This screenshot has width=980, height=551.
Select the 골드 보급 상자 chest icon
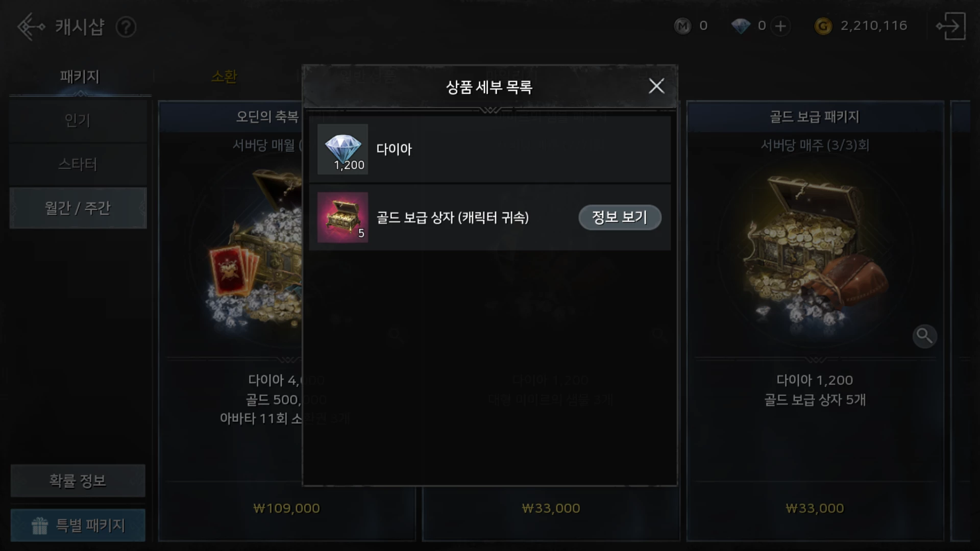[342, 217]
